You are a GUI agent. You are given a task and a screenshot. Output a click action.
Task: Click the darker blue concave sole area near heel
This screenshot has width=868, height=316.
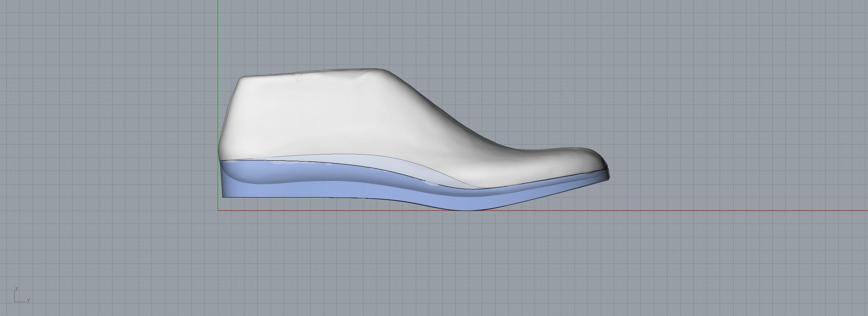pyautogui.click(x=253, y=174)
